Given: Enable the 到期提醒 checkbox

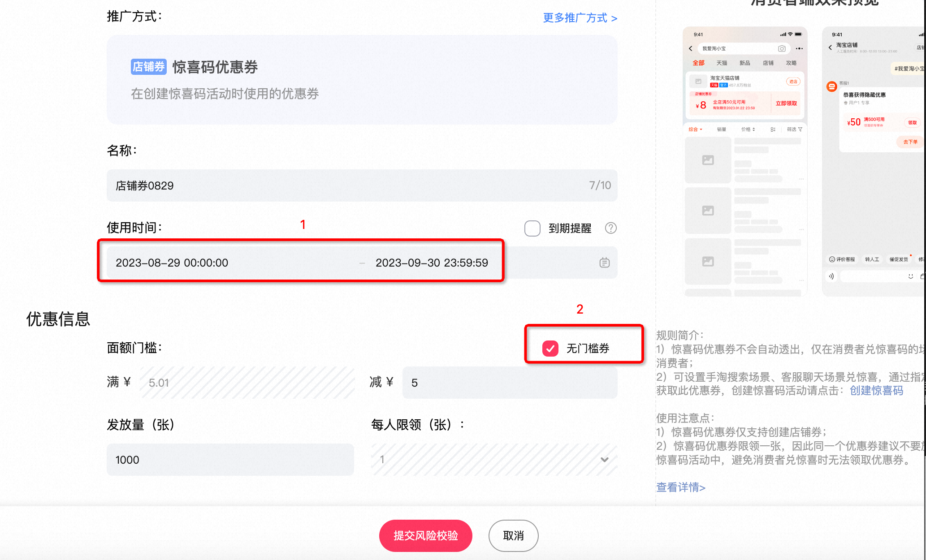Looking at the screenshot, I should tap(532, 228).
